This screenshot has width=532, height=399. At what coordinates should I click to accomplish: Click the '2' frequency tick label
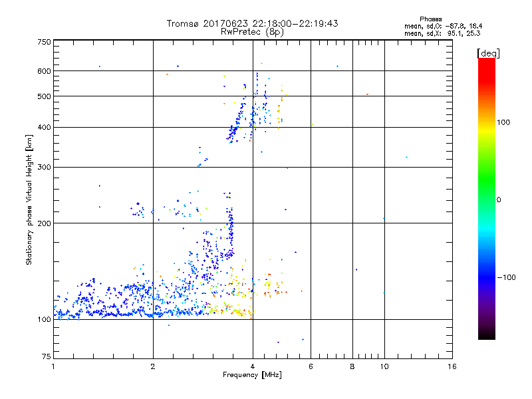tap(153, 366)
